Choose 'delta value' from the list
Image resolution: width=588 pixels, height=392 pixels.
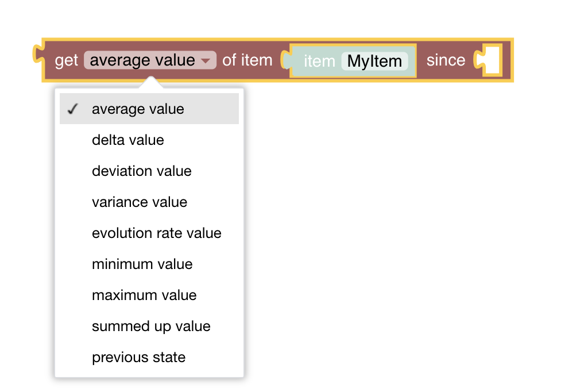click(127, 140)
